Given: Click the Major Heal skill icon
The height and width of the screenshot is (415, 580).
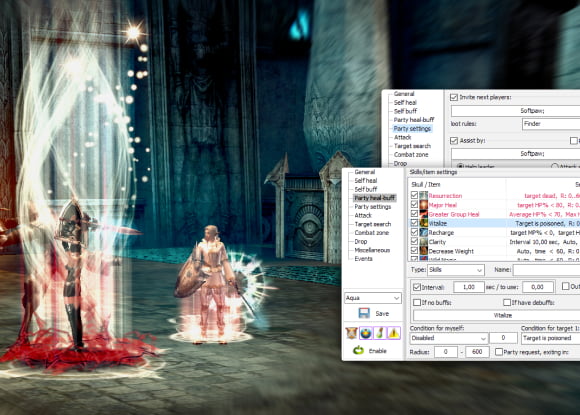Looking at the screenshot, I should tap(424, 205).
